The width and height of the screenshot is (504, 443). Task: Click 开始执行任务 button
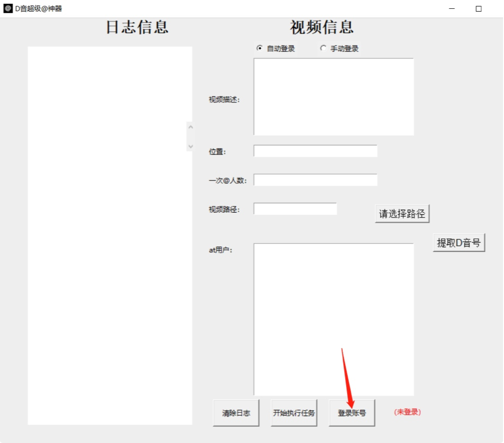[x=294, y=413]
